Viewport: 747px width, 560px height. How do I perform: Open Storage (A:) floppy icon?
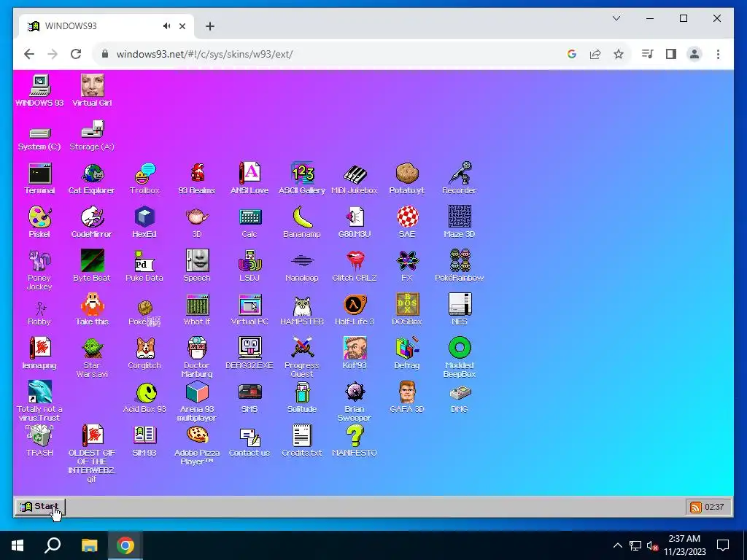(x=92, y=130)
